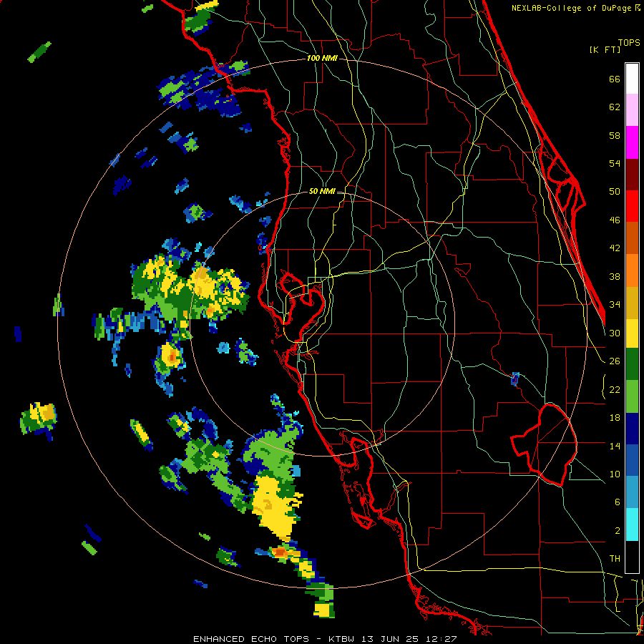Click the magenta legend swatch
Screen dimensions: 644x644
(x=632, y=142)
